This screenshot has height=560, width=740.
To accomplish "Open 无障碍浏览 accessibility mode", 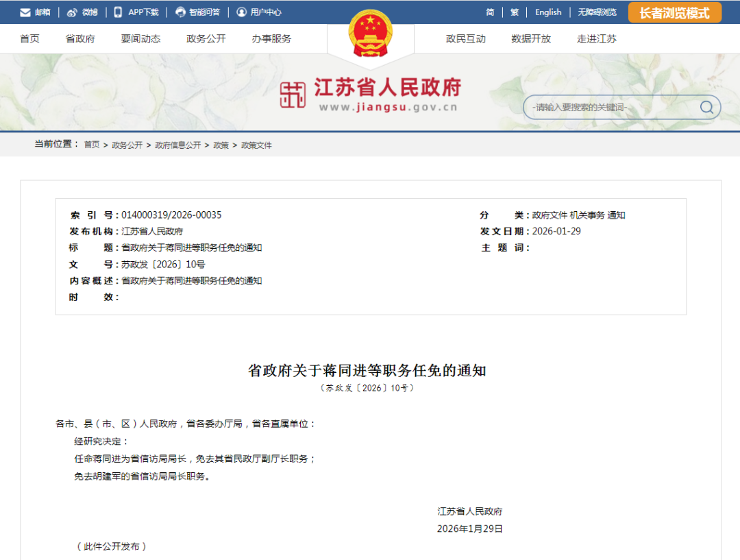I will (597, 12).
